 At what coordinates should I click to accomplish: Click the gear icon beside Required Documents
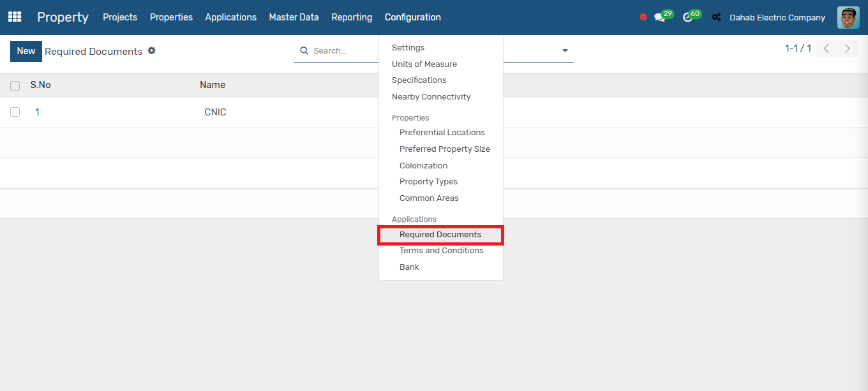pos(151,50)
